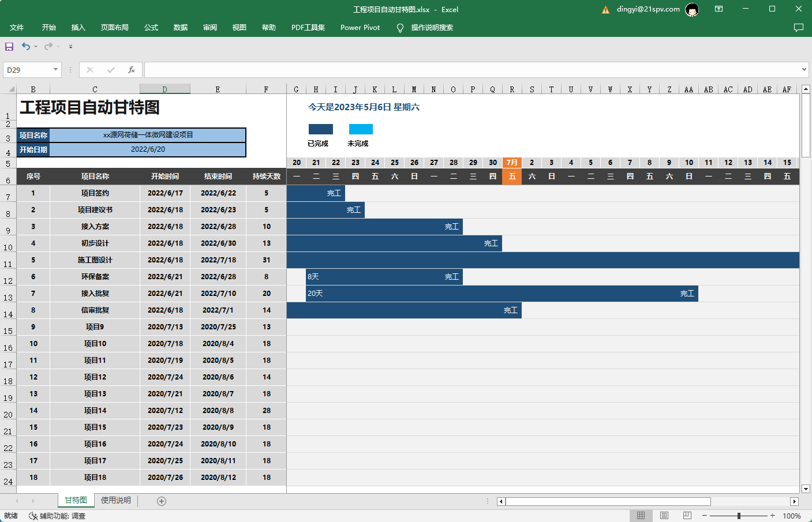Click the zoom in plus button
Screen dimensions: 812x522
772,516
